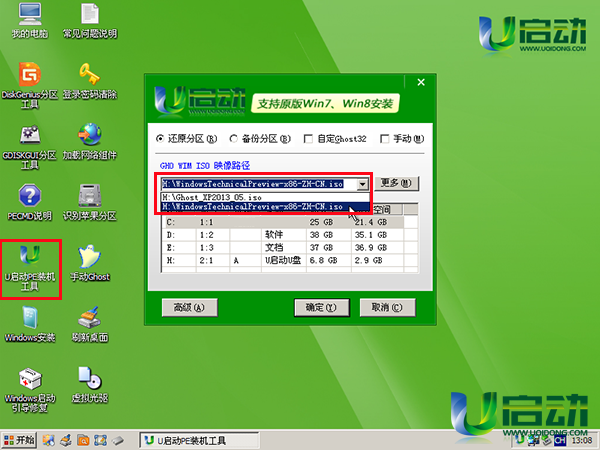Click the fourth quick launch taskbar icon
Image resolution: width=600 pixels, height=450 pixels.
(x=100, y=440)
